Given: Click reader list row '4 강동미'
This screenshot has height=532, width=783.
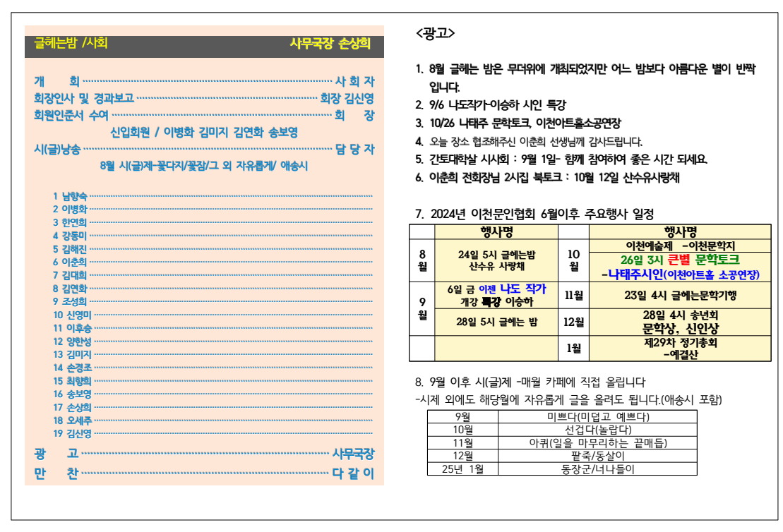Looking at the screenshot, I should (x=213, y=236).
